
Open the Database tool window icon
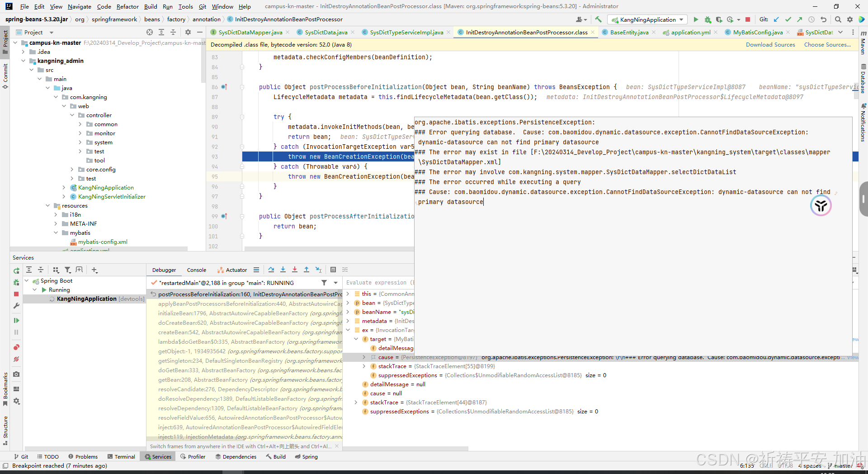point(863,66)
